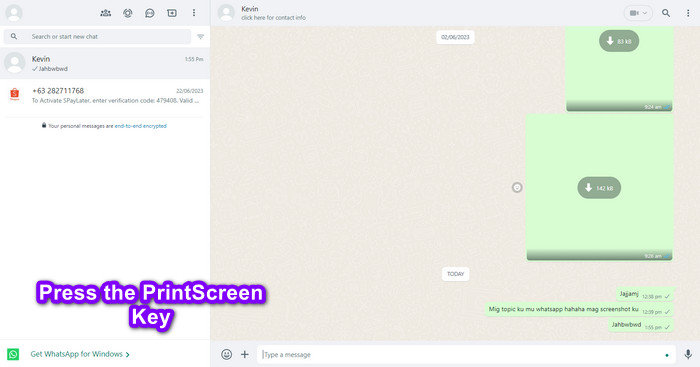Open the Channels icon
The image size is (700, 367).
pyautogui.click(x=150, y=13)
